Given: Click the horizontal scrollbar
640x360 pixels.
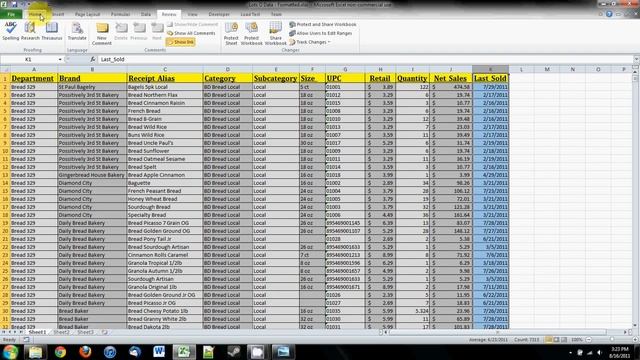Looking at the screenshot, I should tap(498, 332).
